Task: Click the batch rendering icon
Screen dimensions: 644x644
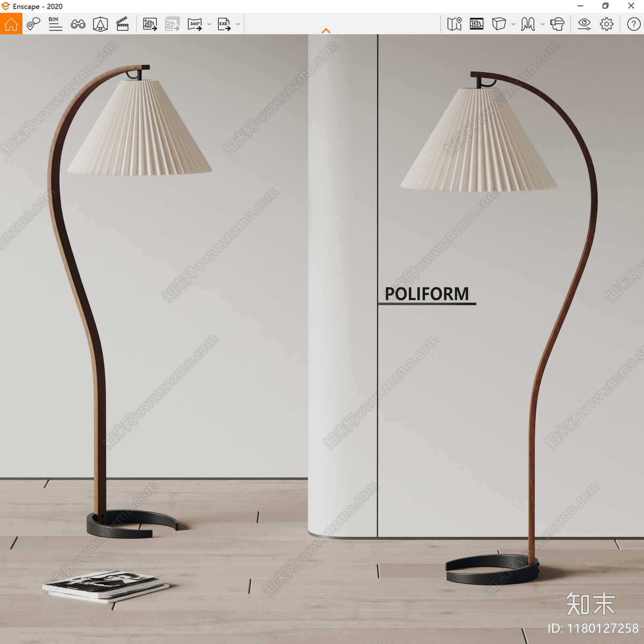Action: click(x=172, y=24)
